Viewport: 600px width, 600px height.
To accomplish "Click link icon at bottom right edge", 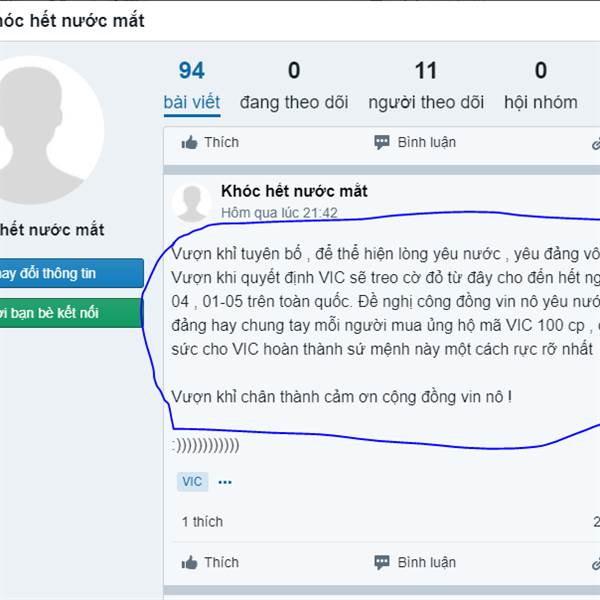I will click(596, 564).
